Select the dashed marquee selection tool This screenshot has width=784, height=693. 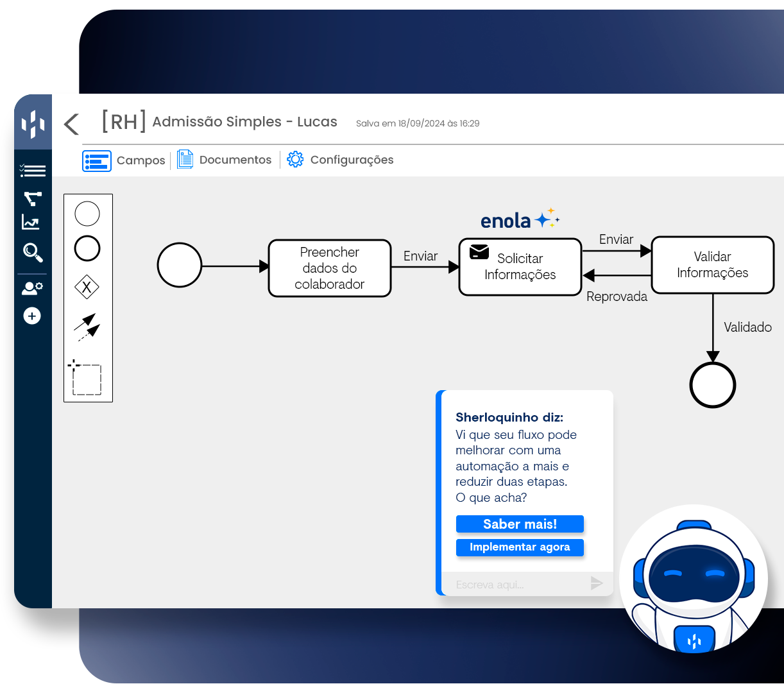87,379
